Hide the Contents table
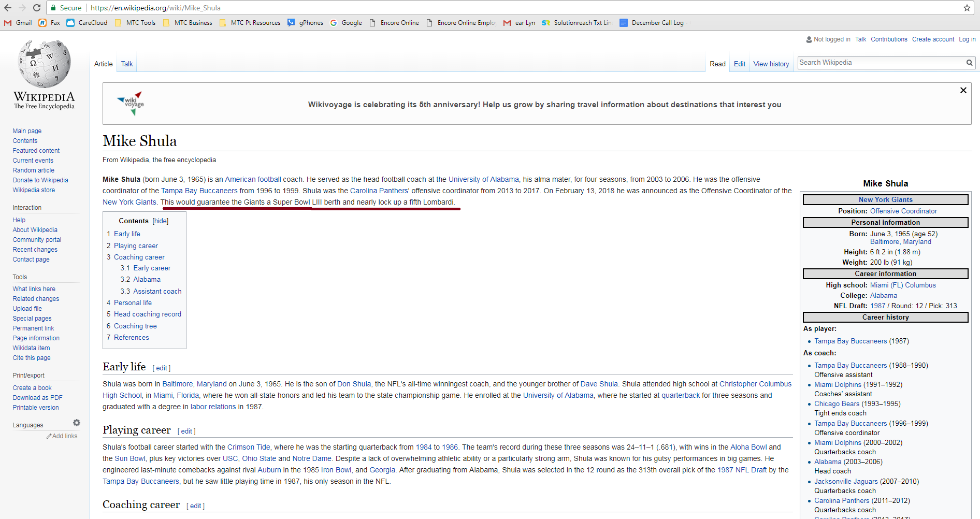 [161, 221]
